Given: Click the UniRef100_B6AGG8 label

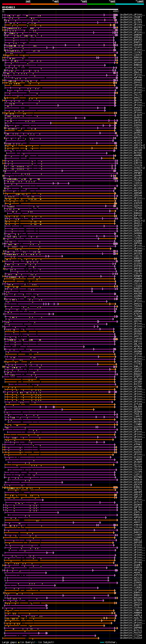Looking at the screenshot, I should (131, 291).
